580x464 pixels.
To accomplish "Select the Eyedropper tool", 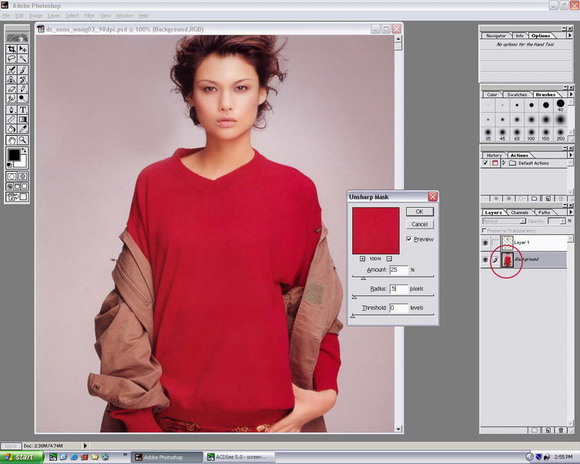I will 23,129.
